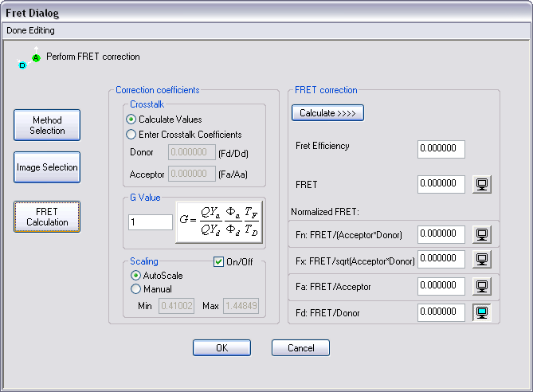Choose Manual scaling mode
This screenshot has height=392, width=533.
(135, 289)
